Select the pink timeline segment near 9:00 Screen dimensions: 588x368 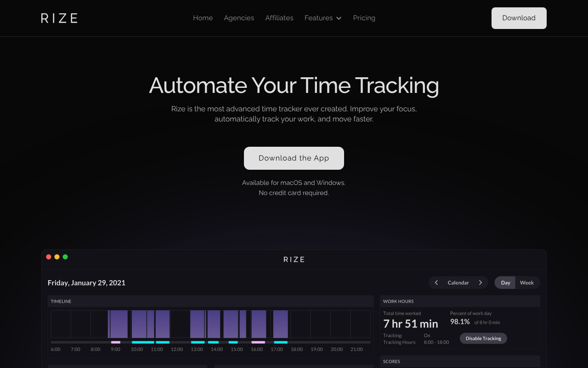click(116, 342)
